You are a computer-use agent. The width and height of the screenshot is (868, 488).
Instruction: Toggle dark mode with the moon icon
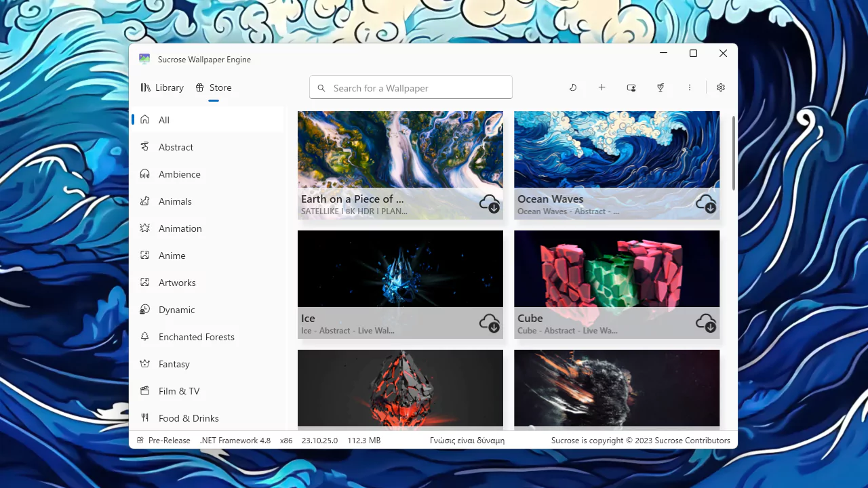(x=573, y=87)
